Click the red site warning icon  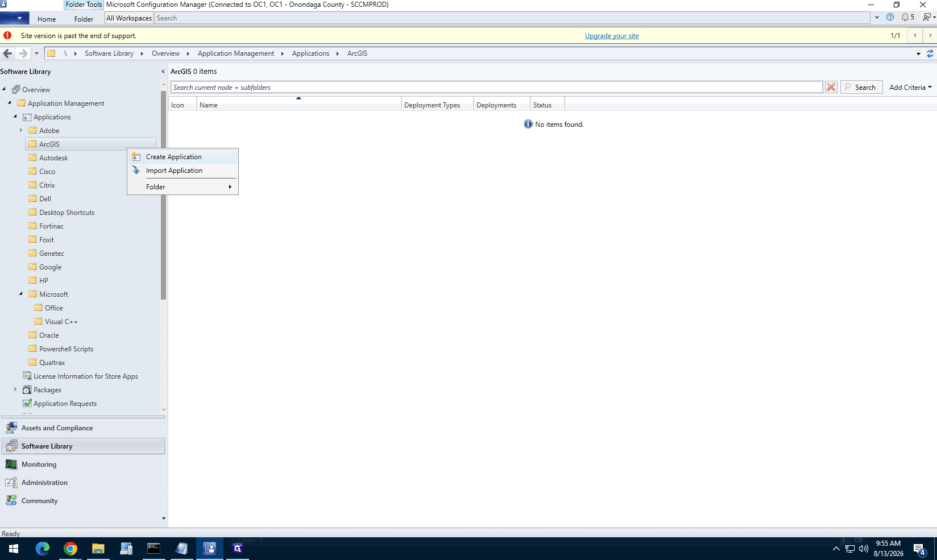click(x=7, y=35)
